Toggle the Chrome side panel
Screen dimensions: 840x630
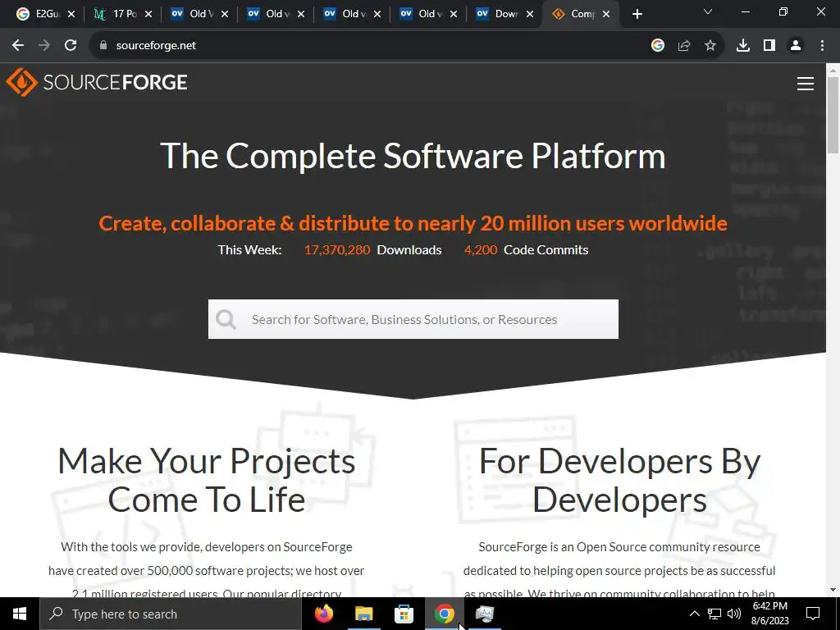[769, 46]
